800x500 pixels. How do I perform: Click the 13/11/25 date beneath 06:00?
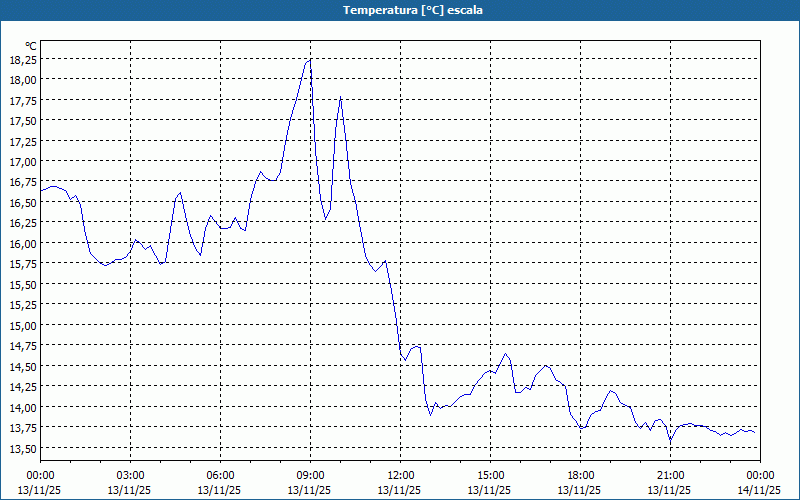coord(219,490)
